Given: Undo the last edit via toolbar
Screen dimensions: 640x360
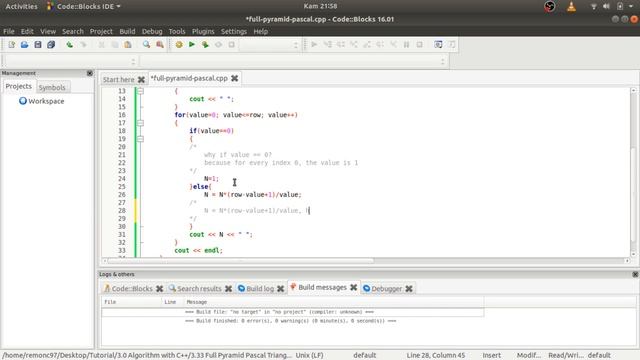Looking at the screenshot, I should coord(70,44).
